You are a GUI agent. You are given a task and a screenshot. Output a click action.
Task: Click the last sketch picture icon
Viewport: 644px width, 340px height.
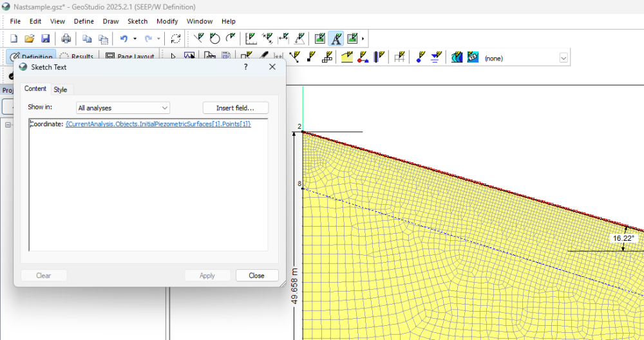point(352,39)
